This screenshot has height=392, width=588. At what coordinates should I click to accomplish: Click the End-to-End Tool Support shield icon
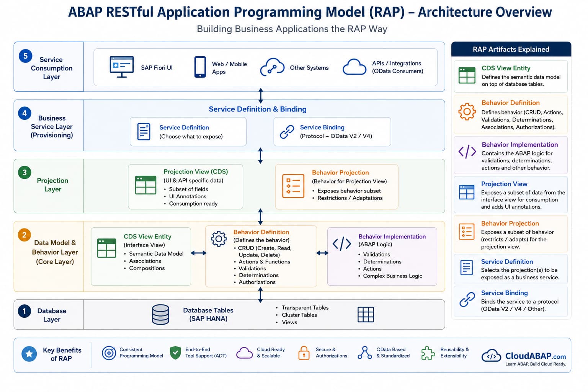(175, 353)
